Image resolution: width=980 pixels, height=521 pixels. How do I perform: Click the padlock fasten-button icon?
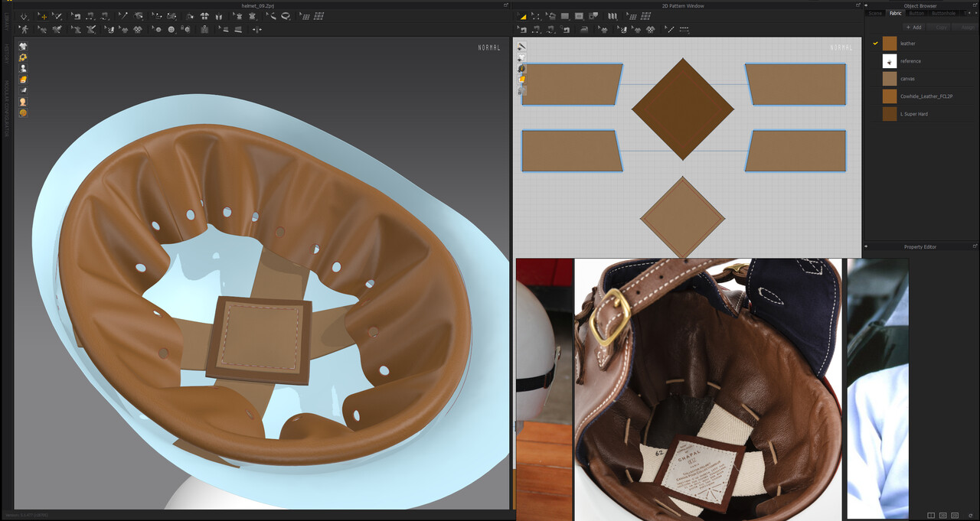pos(186,29)
